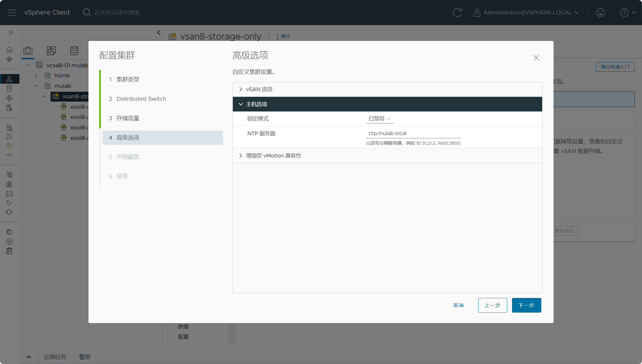The image size is (642, 364).
Task: Open the Administrator@VSPHERE.LOCAL user menu
Action: coord(526,13)
